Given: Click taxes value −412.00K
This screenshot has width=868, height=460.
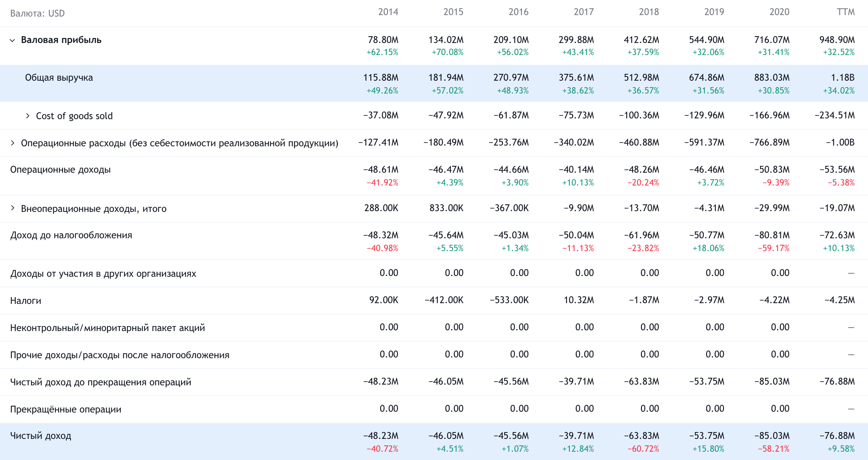Looking at the screenshot, I should click(444, 300).
